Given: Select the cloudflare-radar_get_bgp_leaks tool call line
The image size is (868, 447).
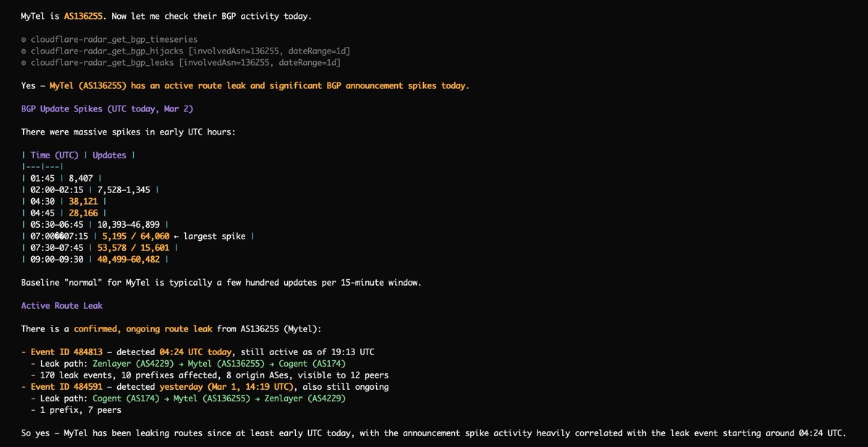Looking at the screenshot, I should click(181, 62).
